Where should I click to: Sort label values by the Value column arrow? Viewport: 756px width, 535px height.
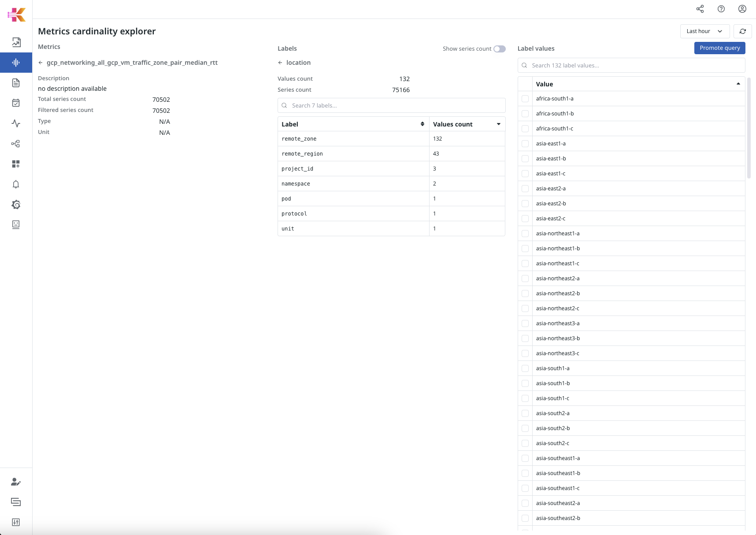coord(738,84)
